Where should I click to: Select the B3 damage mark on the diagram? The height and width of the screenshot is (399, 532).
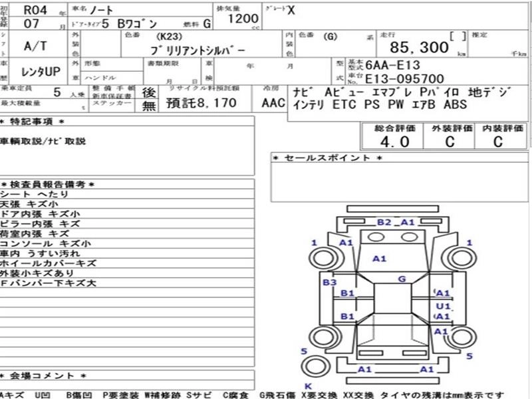click(x=329, y=282)
